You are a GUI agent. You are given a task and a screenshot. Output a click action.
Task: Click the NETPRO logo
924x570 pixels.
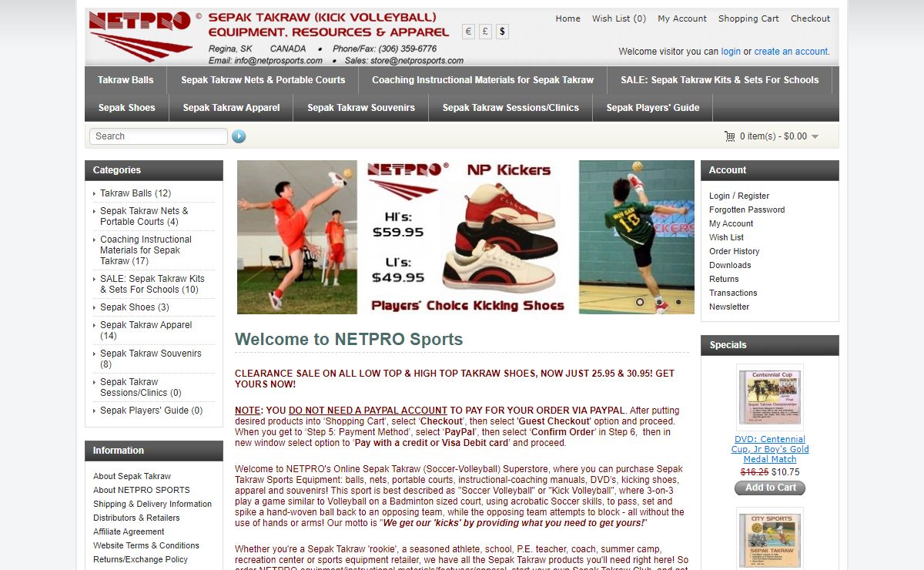tap(140, 35)
